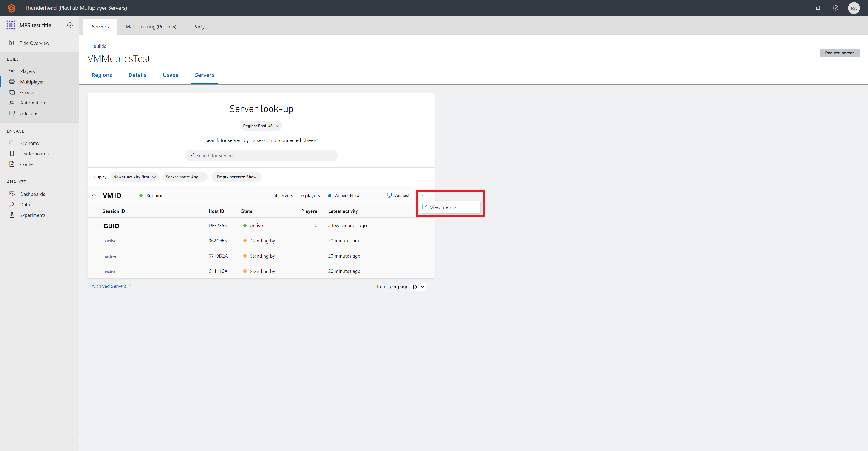Screen dimensions: 868x451
Task: Open the Region: East US dropdown
Action: pyautogui.click(x=261, y=126)
